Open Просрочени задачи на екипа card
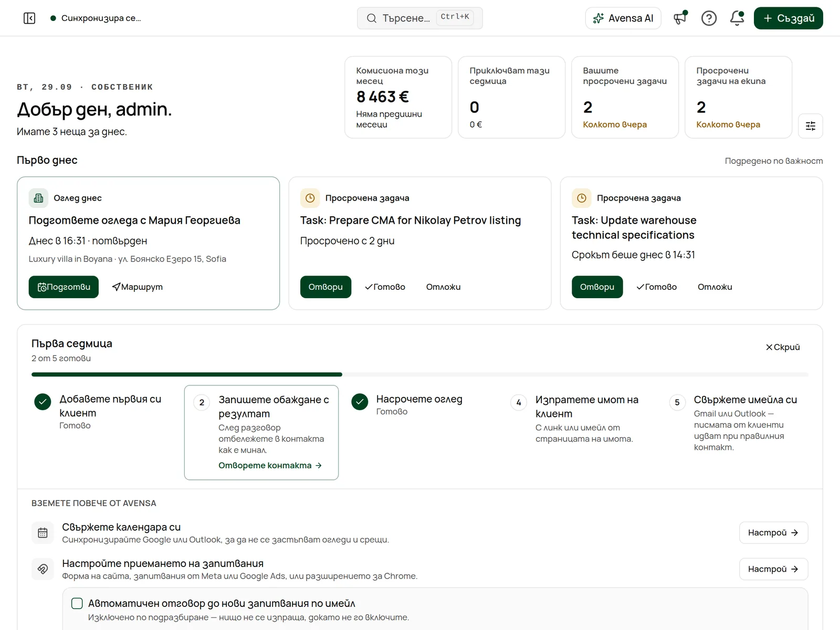Screen dimensions: 840x630 738,97
